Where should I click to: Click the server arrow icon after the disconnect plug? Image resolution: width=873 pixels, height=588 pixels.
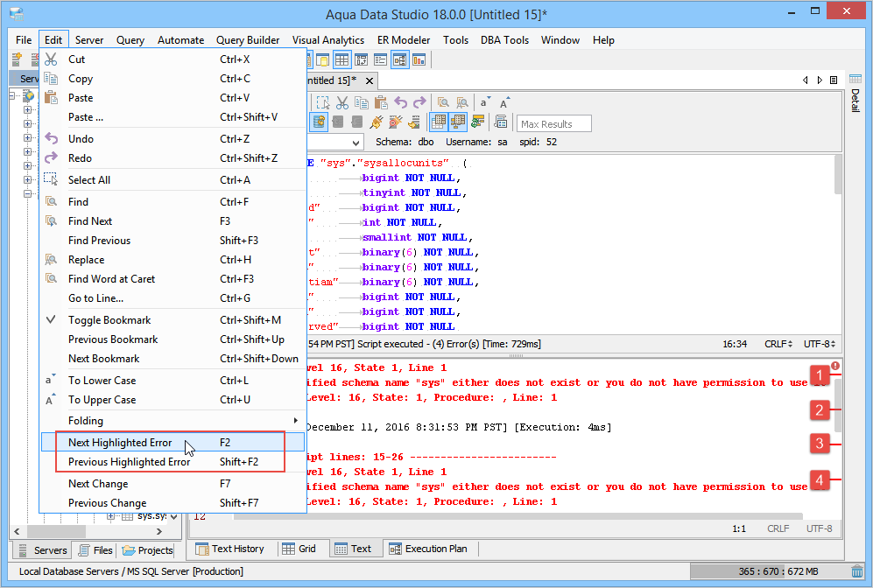tap(414, 122)
